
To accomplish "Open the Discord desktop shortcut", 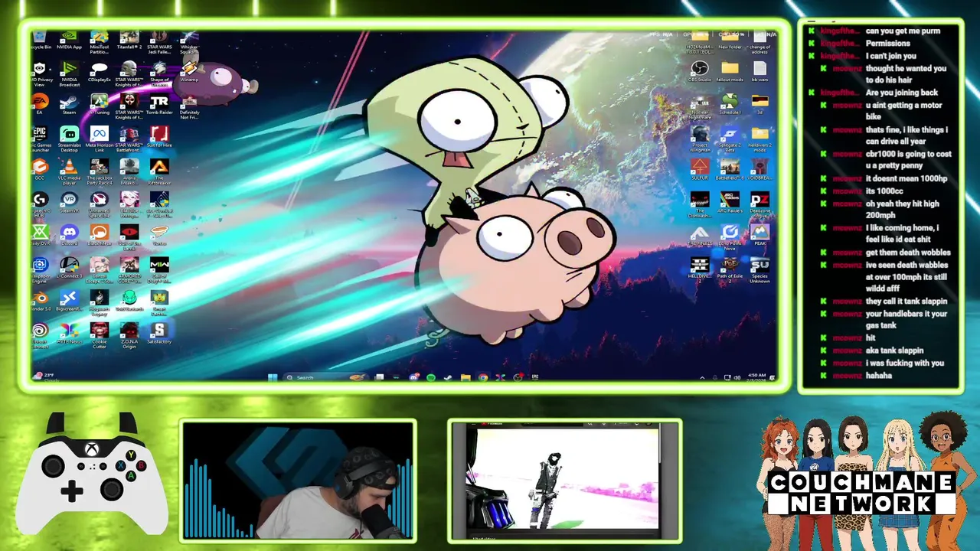I will click(x=69, y=235).
